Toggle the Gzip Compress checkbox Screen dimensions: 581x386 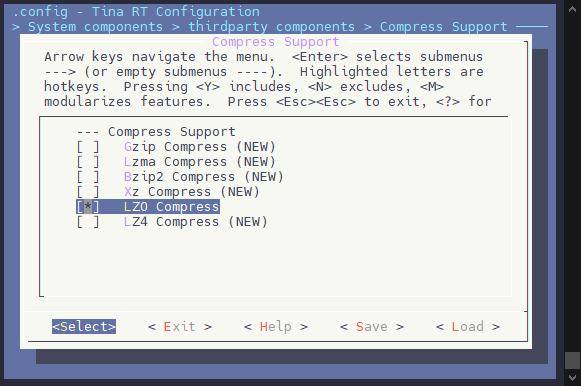(88, 147)
